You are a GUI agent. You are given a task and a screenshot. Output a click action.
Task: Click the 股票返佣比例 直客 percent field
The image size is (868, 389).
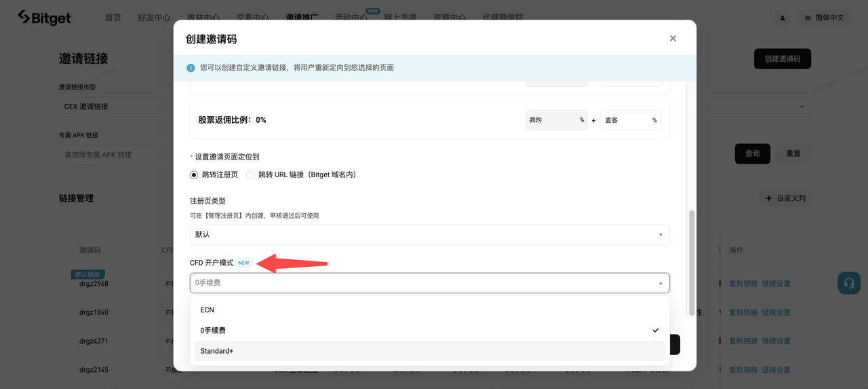(631, 120)
